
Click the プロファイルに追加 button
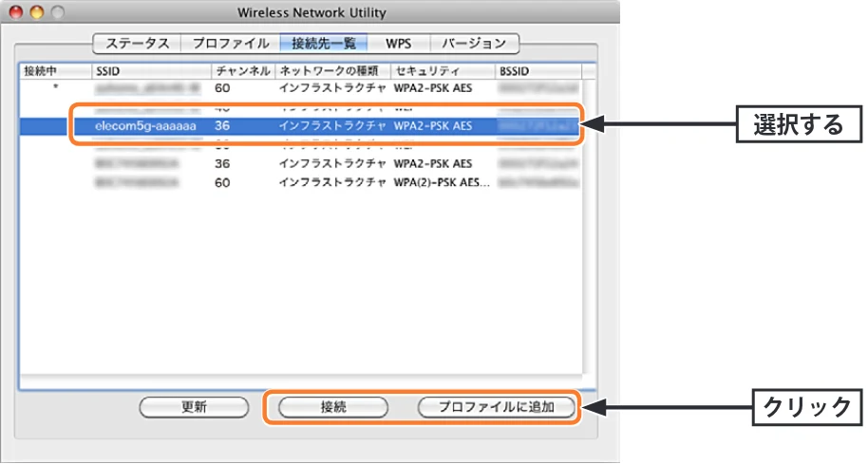click(497, 407)
